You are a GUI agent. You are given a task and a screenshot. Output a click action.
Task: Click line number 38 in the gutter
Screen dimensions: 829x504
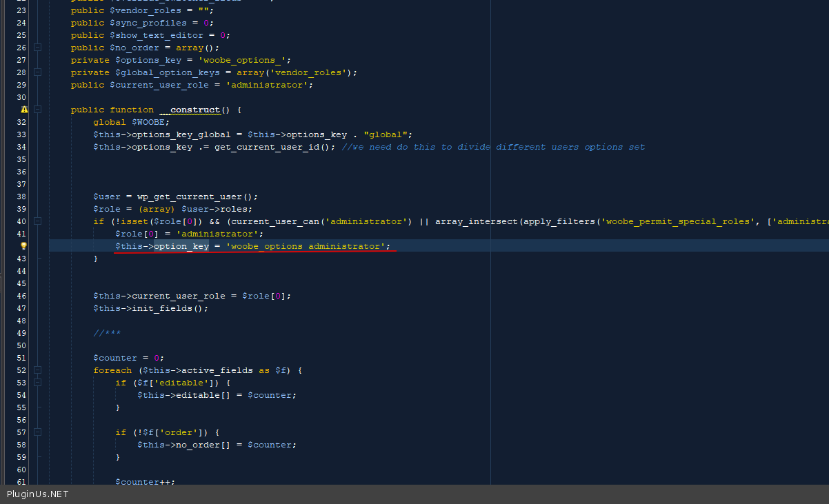[21, 196]
